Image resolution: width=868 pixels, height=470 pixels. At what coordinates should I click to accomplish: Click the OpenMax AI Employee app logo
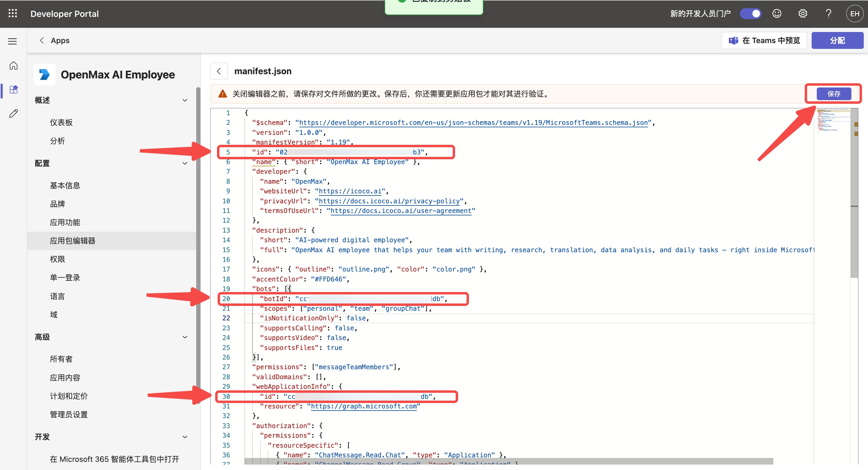(x=45, y=75)
